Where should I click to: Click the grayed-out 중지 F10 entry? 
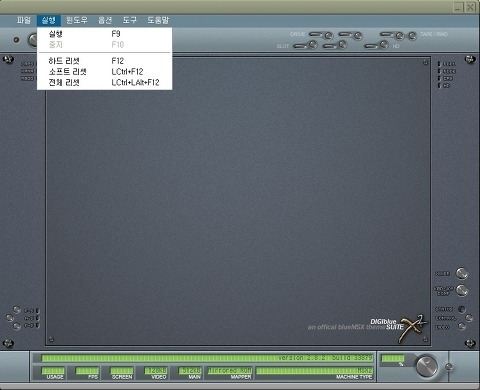tap(105, 44)
